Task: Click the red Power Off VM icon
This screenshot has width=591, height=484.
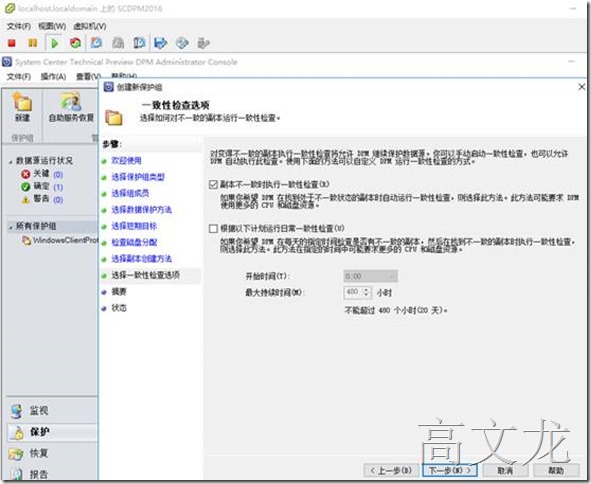Action: tap(12, 43)
